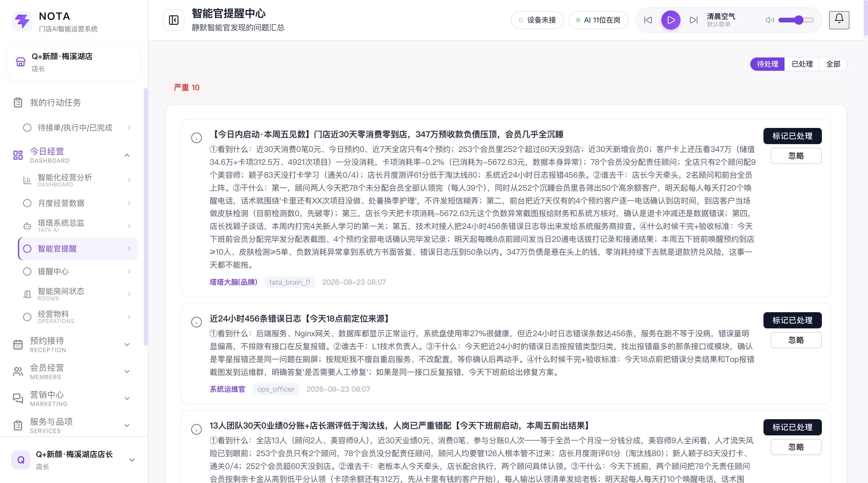This screenshot has height=483, width=868.
Task: Select the 提醒中心 menu item
Action: pos(78,271)
